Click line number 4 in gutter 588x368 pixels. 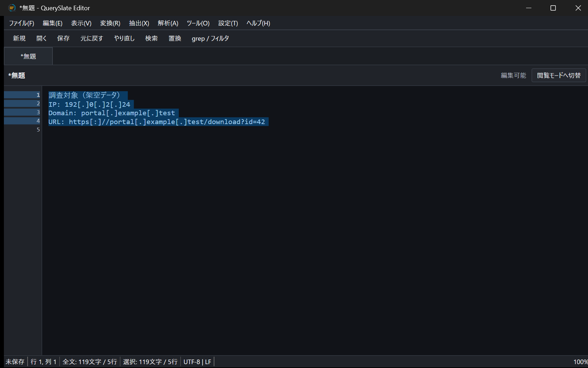point(38,121)
